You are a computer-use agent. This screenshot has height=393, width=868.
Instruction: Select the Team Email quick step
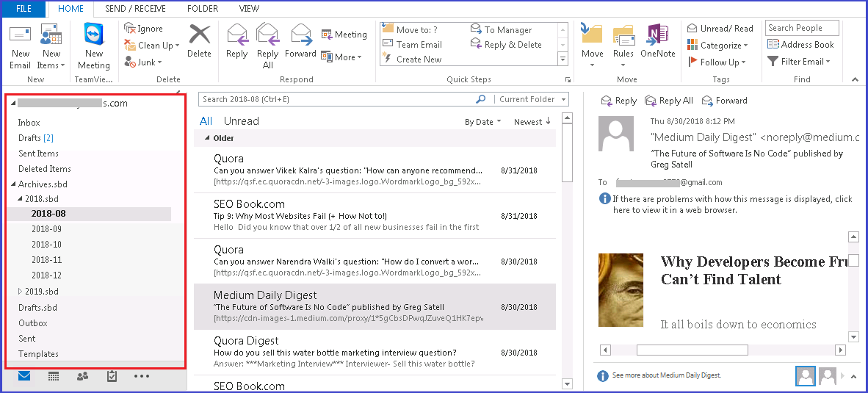pyautogui.click(x=413, y=44)
